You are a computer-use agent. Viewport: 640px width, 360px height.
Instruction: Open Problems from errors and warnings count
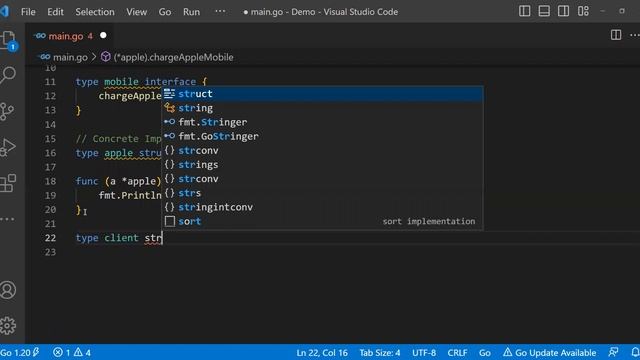[x=71, y=352]
